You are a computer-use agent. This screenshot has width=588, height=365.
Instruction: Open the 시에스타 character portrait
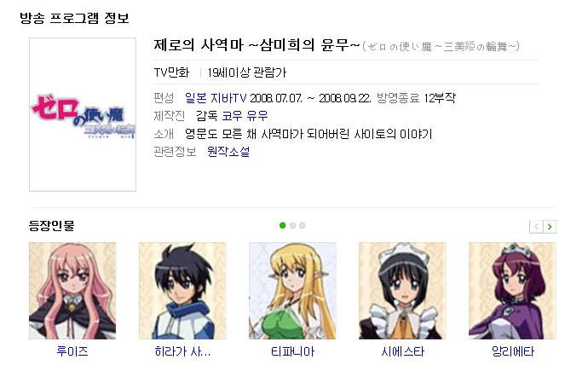(x=402, y=291)
